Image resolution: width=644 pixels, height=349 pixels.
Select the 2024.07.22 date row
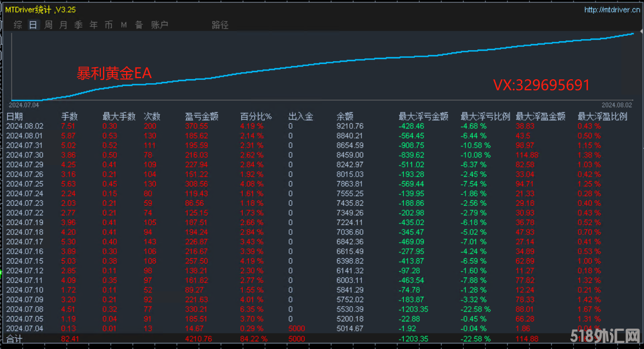tap(25, 213)
